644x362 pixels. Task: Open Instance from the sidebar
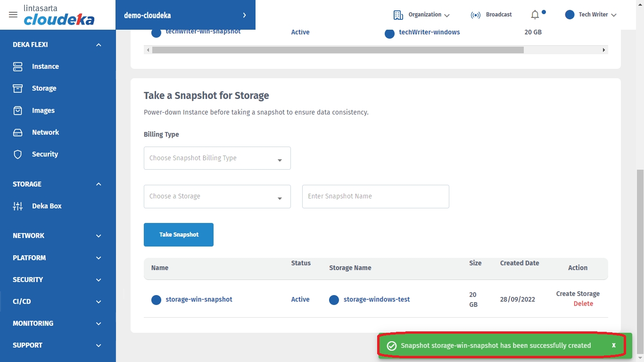(45, 66)
